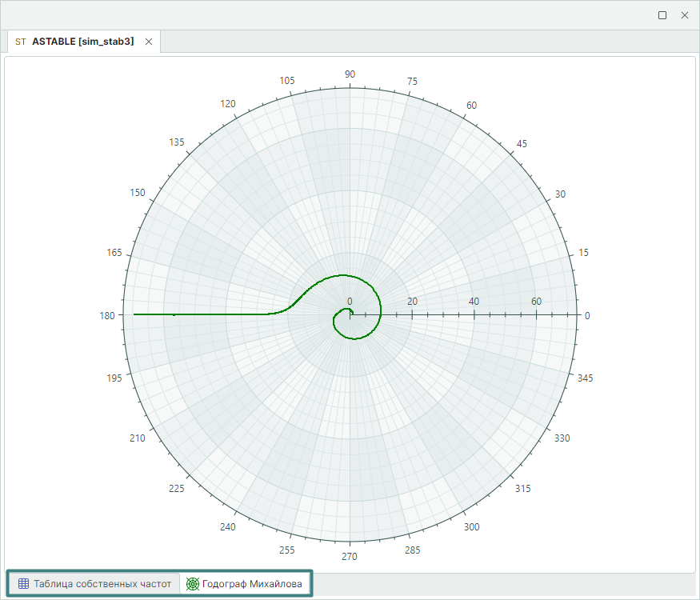Screen dimensions: 700x600
Task: Click the 90 degree label at the chart top
Action: point(350,74)
